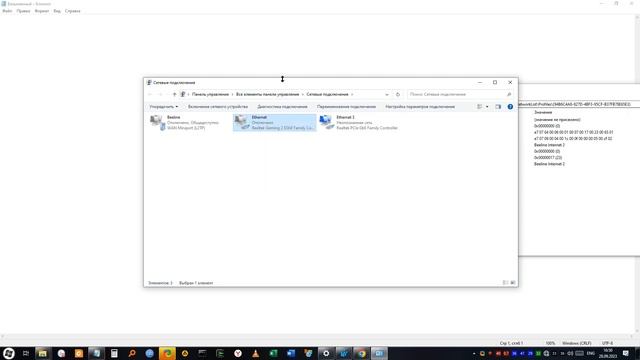640x360 pixels.
Task: Click 100% zoom in Notepad status bar
Action: [x=550, y=343]
